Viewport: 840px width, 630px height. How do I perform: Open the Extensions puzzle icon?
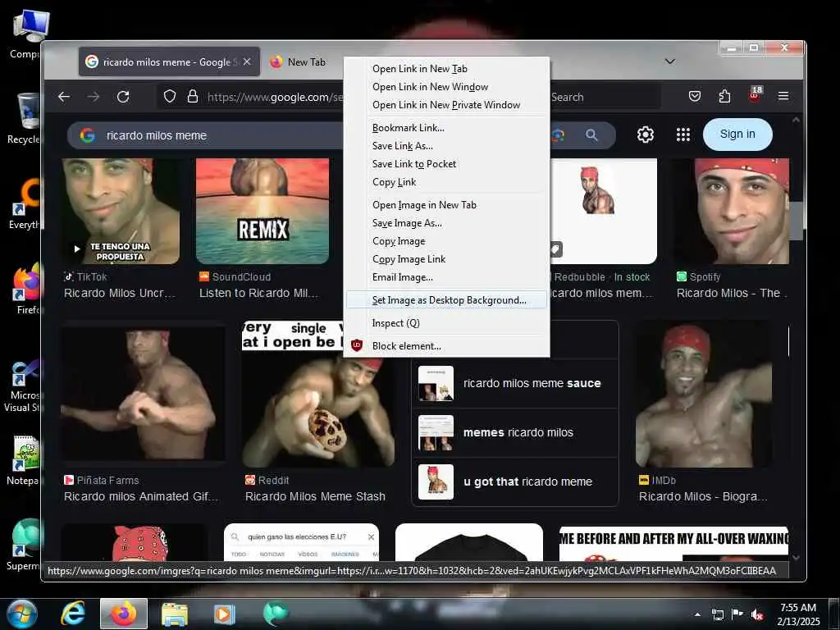coord(724,97)
